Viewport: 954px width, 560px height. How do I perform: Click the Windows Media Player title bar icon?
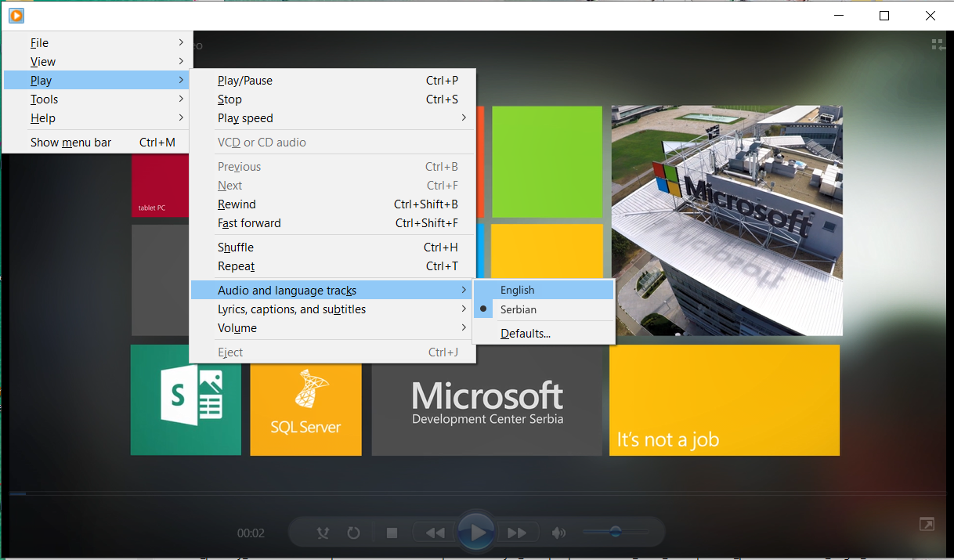pyautogui.click(x=16, y=15)
